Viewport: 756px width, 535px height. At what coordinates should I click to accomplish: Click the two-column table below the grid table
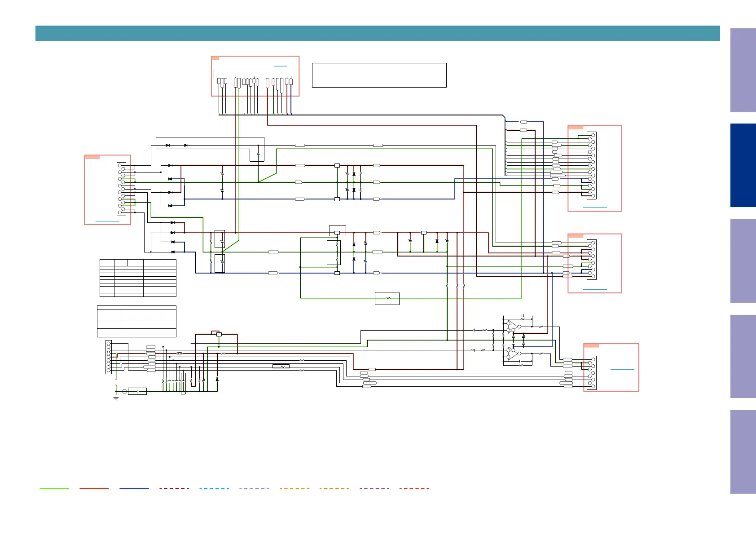coord(136,321)
